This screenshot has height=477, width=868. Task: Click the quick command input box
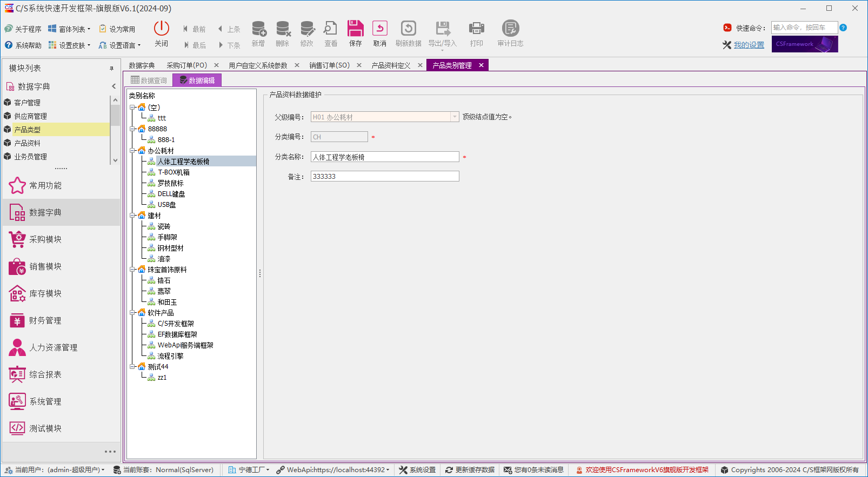pos(804,28)
